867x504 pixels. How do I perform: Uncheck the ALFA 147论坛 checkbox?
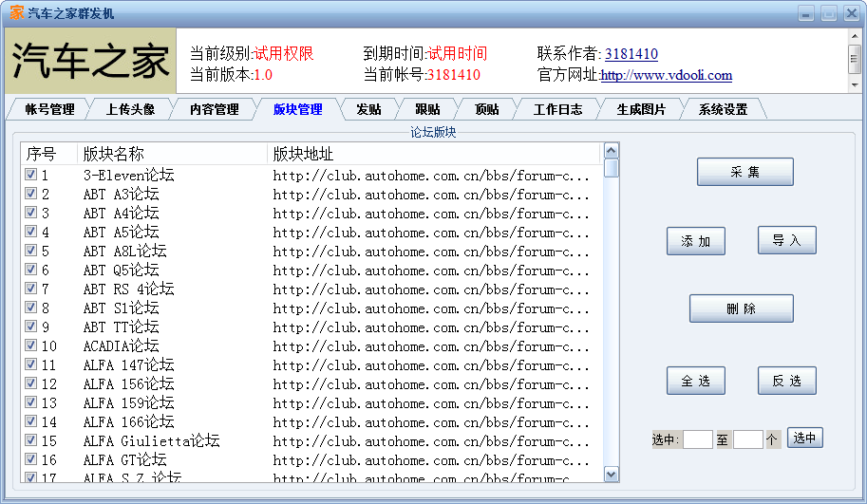30,364
